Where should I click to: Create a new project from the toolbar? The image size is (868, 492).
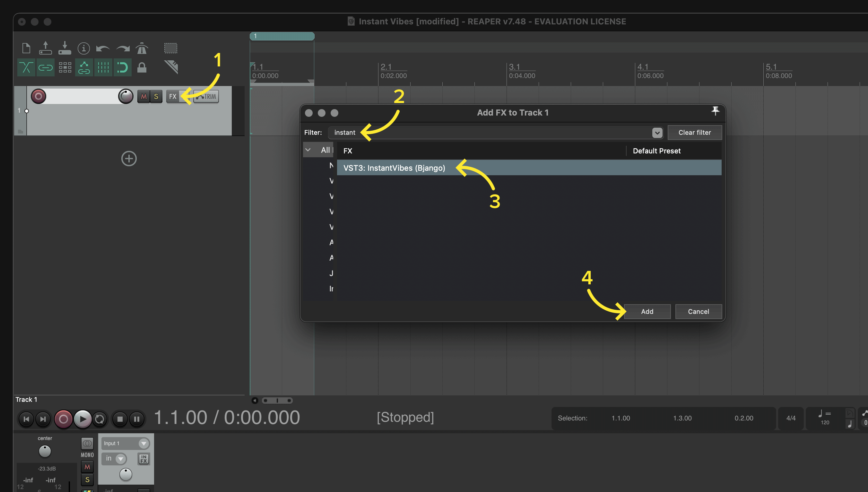click(x=26, y=48)
